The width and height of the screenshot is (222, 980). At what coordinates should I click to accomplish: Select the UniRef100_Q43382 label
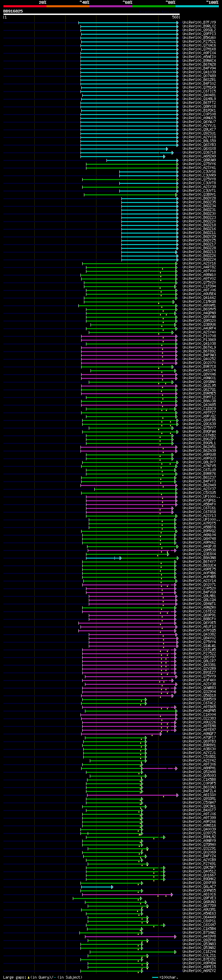(x=199, y=634)
